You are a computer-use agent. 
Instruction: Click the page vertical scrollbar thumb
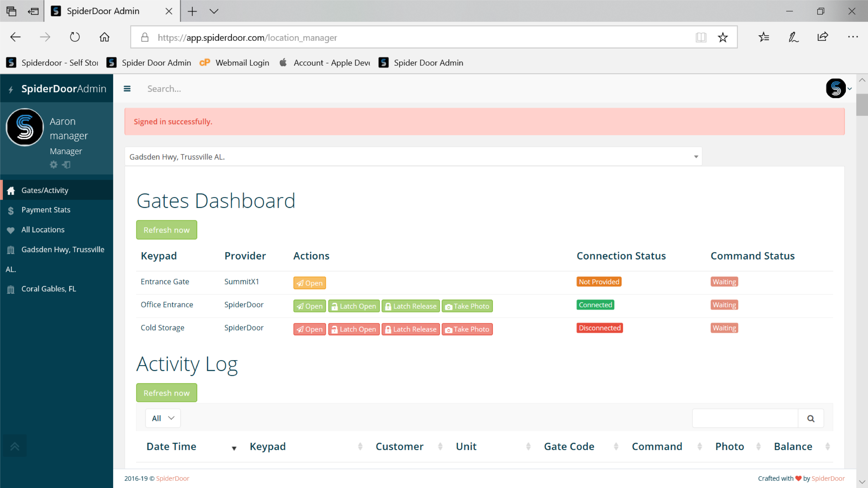tap(862, 105)
